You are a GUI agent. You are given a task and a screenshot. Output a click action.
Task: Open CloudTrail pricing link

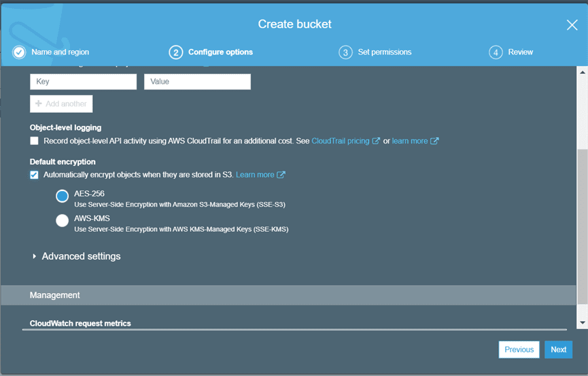coord(340,141)
